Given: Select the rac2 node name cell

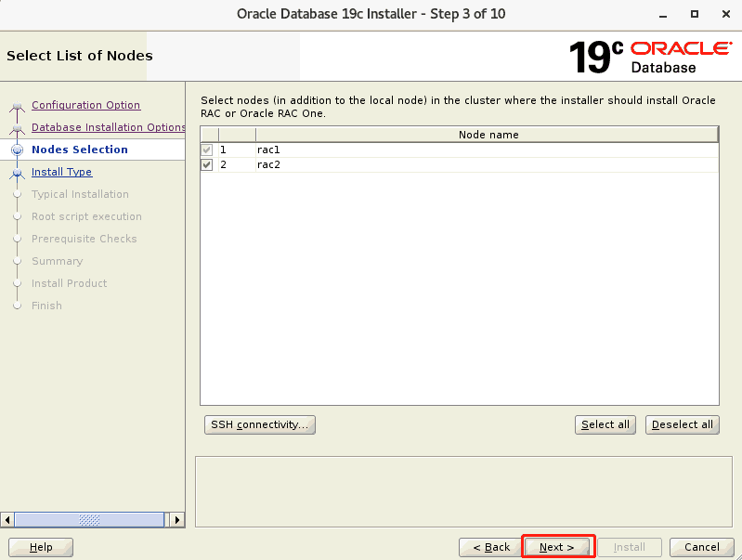Looking at the screenshot, I should (x=487, y=164).
